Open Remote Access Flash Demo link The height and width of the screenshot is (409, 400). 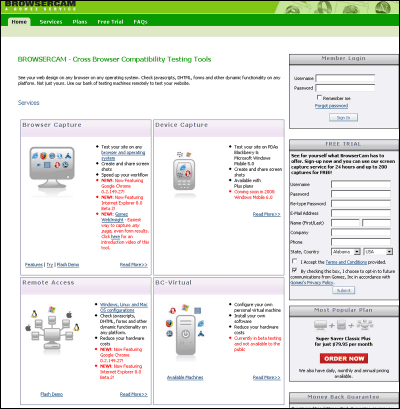pos(52,394)
